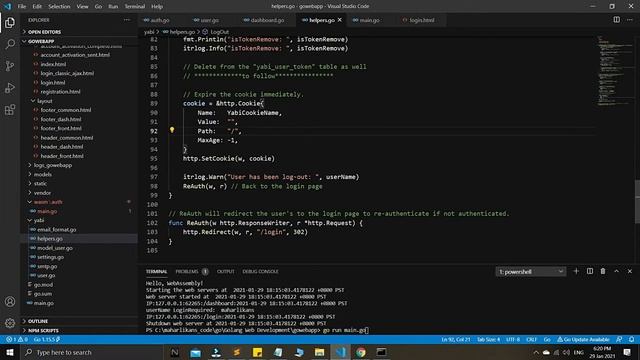Expand the NPM Scripts section

click(43, 330)
